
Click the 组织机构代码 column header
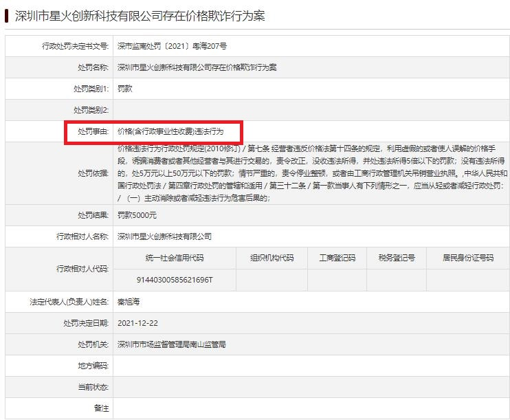pyautogui.click(x=272, y=258)
